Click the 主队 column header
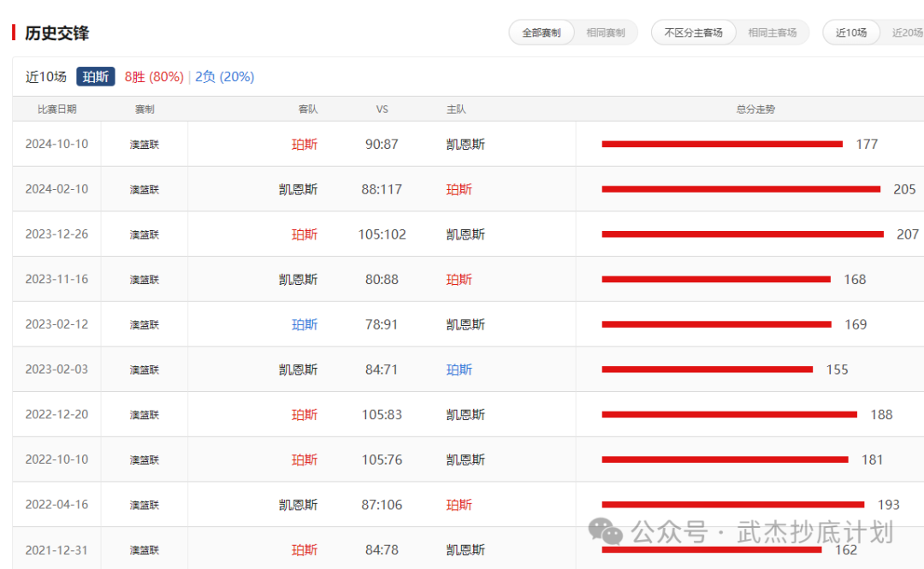 (456, 109)
